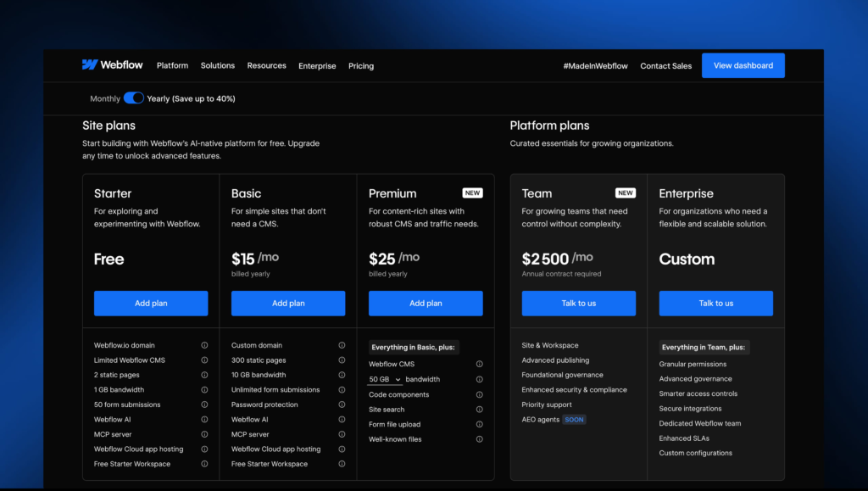Click the Site & Workspace feature text
Image resolution: width=868 pixels, height=491 pixels.
[549, 345]
